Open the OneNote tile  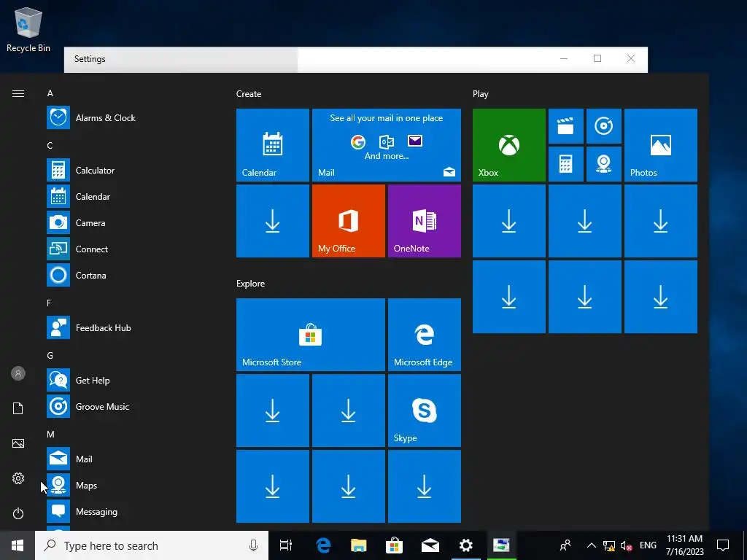425,221
